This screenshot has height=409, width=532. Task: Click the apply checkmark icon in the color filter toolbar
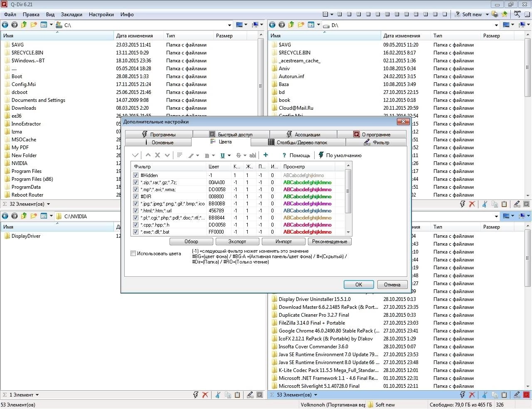pos(135,155)
